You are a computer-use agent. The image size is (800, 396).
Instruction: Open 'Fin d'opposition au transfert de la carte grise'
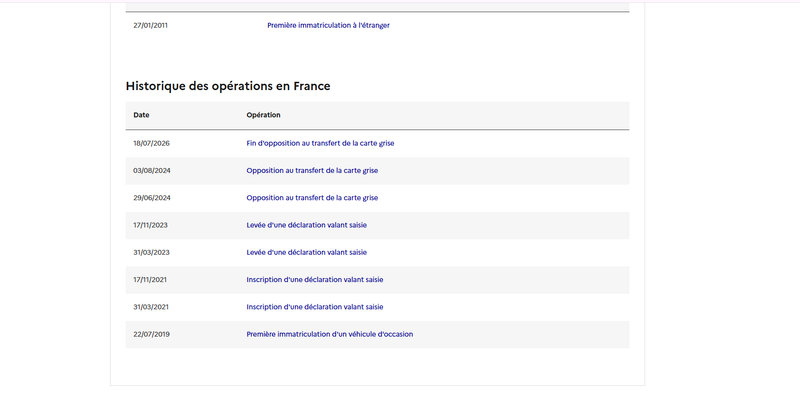point(320,143)
